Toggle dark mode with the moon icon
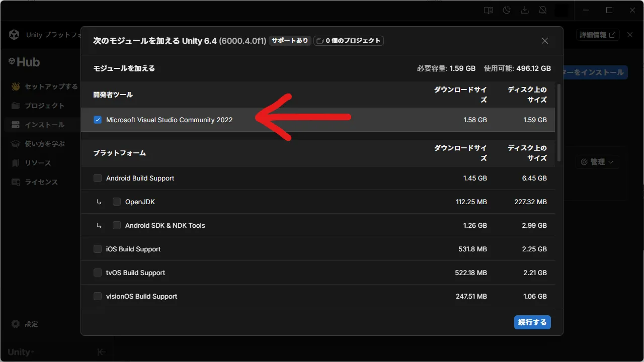This screenshot has width=644, height=362. coord(506,10)
